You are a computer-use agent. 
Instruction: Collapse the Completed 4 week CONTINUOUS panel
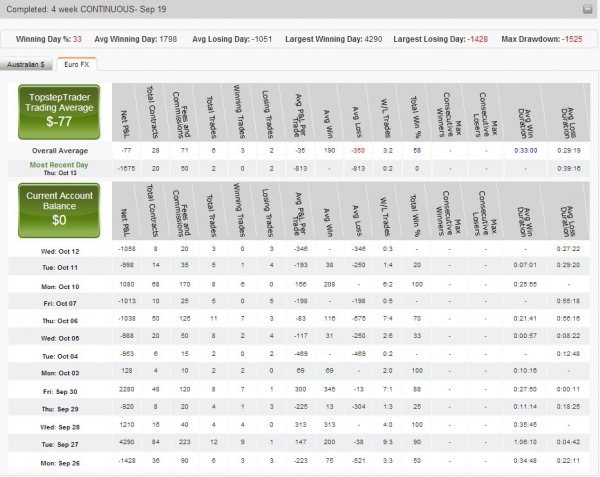[587, 9]
